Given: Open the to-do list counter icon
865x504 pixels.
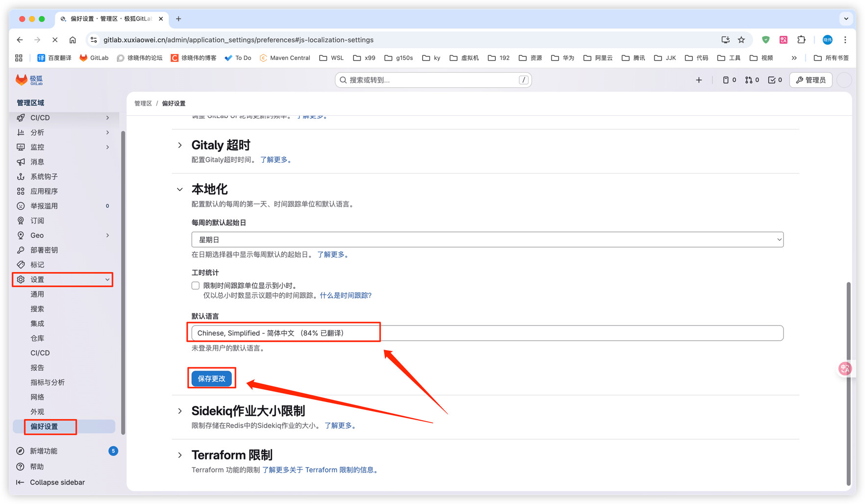Looking at the screenshot, I should pos(775,80).
